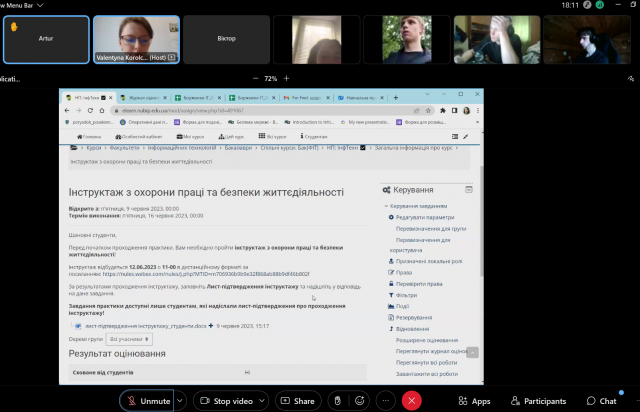Select Valentyna Korolc... host video tile
Image resolution: width=640 pixels, height=412 pixels.
[x=136, y=40]
